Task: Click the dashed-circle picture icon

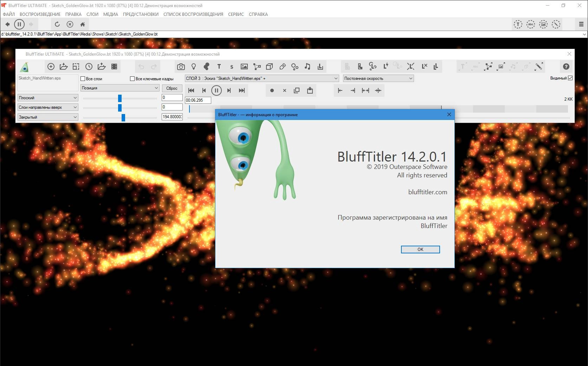Action: tap(543, 24)
